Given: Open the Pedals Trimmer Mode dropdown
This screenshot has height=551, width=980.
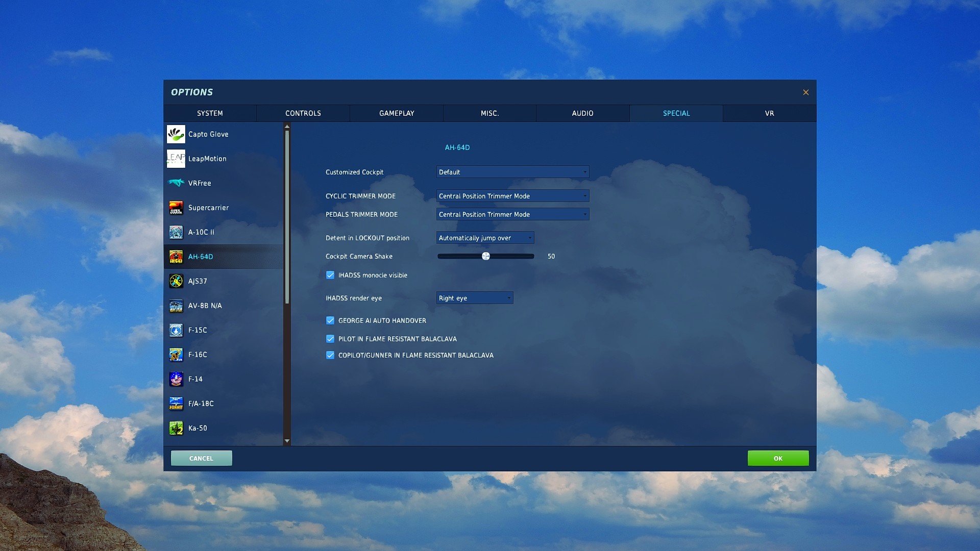Looking at the screenshot, I should point(512,214).
